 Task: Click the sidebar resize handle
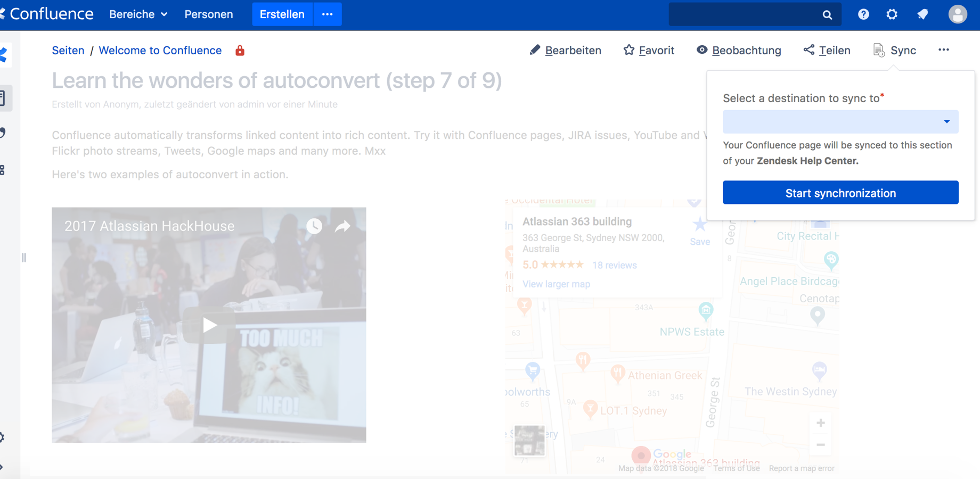(x=24, y=258)
